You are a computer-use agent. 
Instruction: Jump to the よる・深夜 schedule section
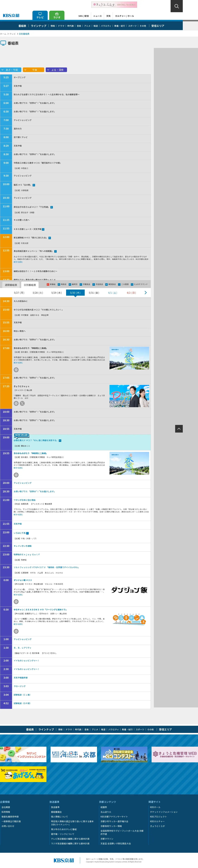(x=57, y=70)
